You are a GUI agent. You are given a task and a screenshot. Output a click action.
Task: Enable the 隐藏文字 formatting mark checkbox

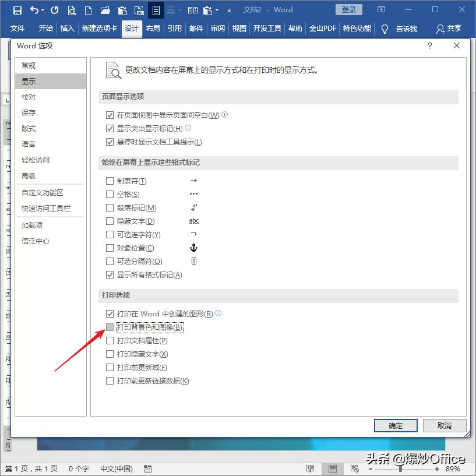pyautogui.click(x=110, y=222)
